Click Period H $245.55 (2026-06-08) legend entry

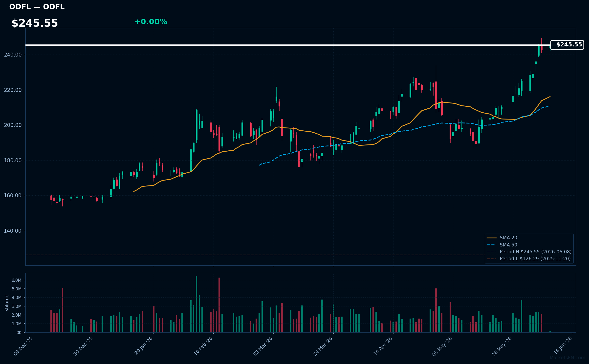[529, 252]
